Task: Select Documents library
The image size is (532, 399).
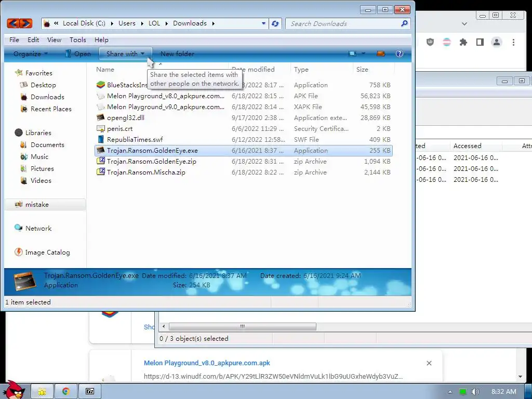Action: point(47,144)
